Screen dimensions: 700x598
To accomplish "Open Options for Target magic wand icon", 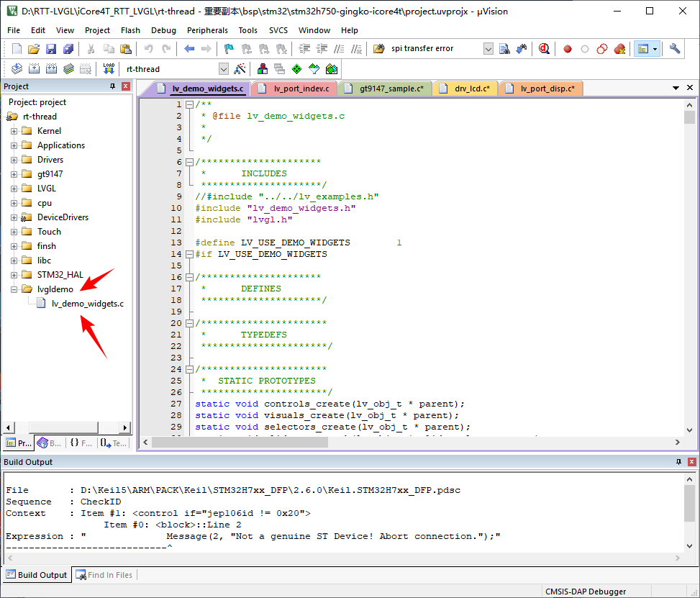I will click(240, 69).
